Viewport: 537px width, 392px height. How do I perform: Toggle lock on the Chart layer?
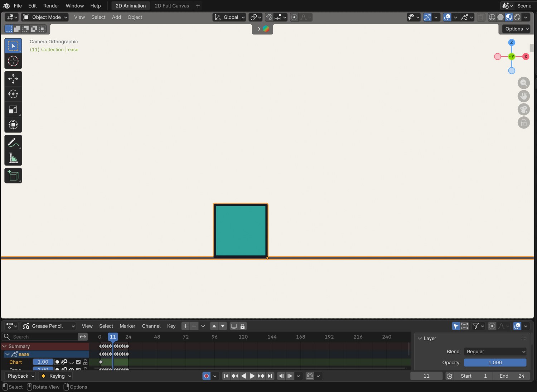point(85,362)
